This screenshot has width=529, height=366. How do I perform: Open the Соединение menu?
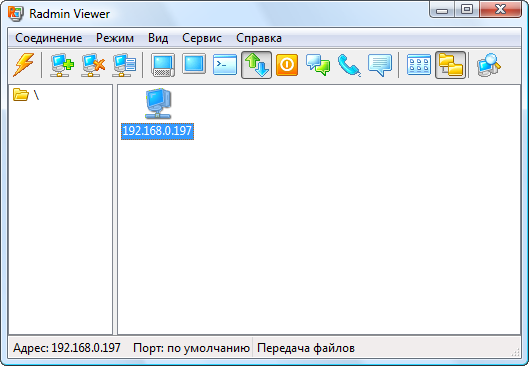[49, 38]
